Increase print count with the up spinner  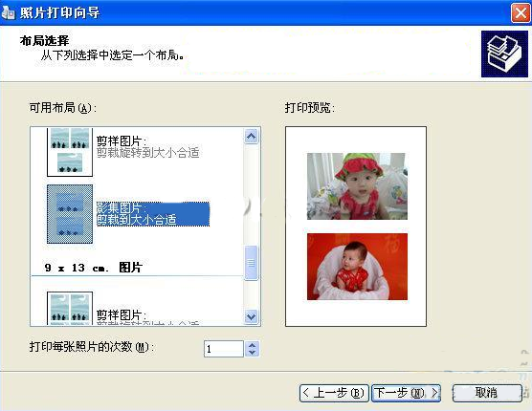pos(252,345)
